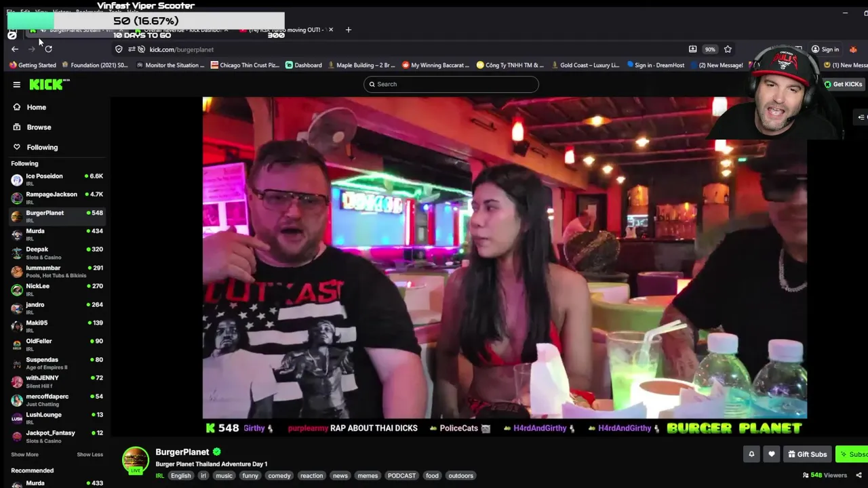The width and height of the screenshot is (868, 488).
Task: Close the RSK Turbo moving OUT tab
Action: point(331,30)
